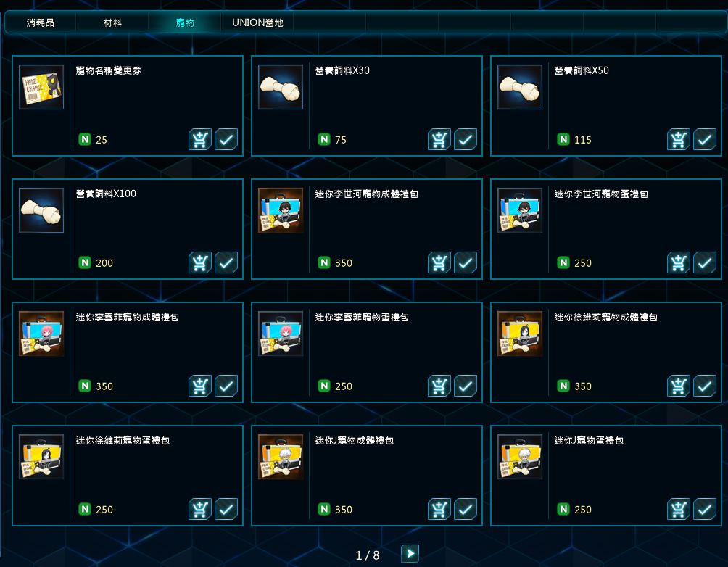Viewport: 728px width, 567px height.
Task: Select the 寵物 tab
Action: 185,22
